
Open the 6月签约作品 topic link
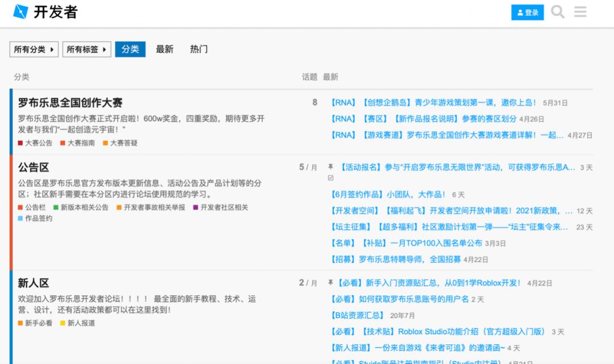pyautogui.click(x=388, y=195)
